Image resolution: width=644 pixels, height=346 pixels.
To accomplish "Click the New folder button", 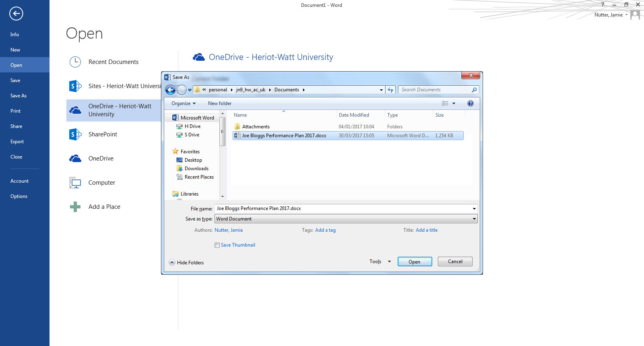I will 220,103.
